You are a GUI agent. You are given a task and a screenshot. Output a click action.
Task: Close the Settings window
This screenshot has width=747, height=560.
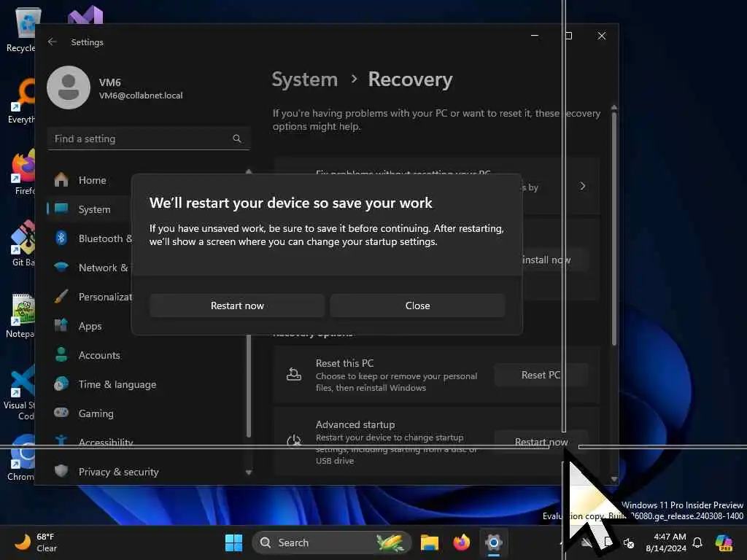point(602,36)
